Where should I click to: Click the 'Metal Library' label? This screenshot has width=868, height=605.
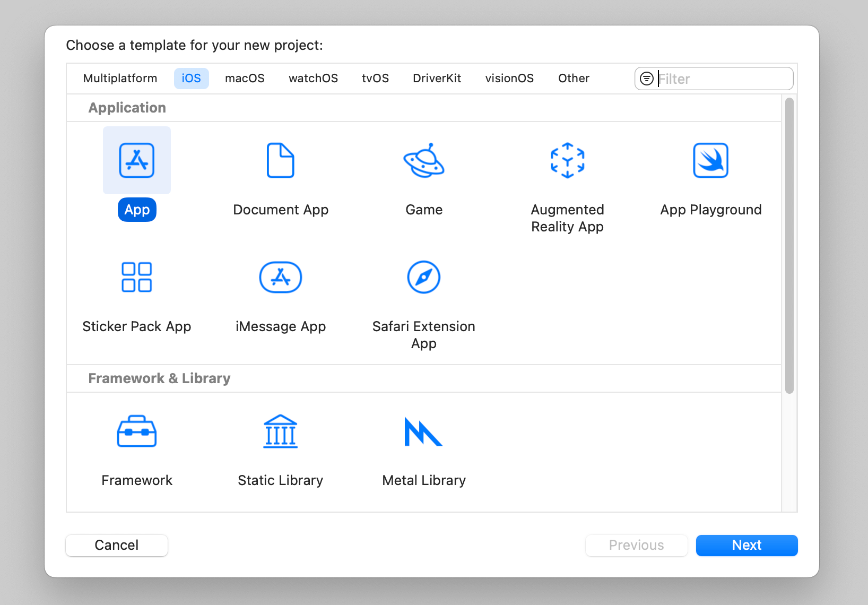pos(424,481)
